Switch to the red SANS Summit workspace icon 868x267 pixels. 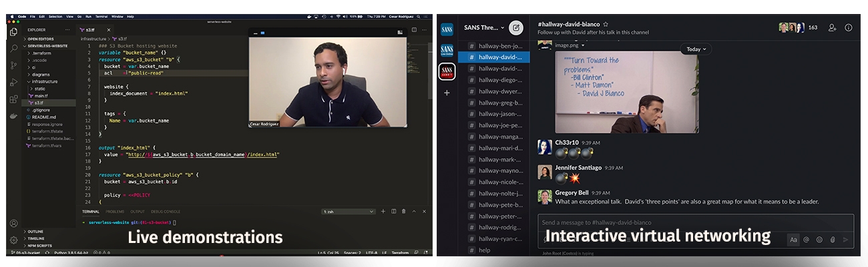click(x=447, y=71)
